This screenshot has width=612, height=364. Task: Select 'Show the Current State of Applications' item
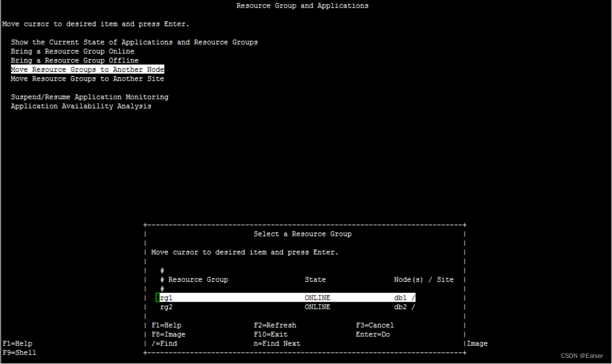(134, 42)
